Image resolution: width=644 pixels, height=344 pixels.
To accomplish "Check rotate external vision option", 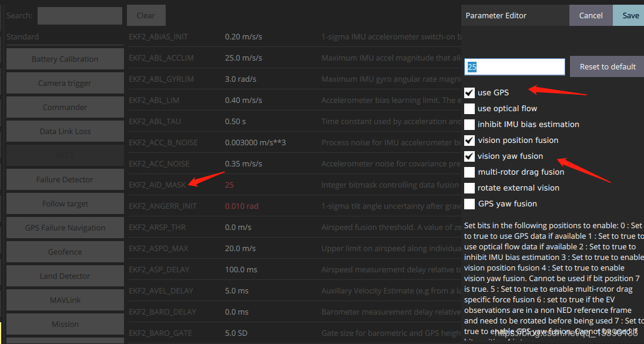I will 469,188.
